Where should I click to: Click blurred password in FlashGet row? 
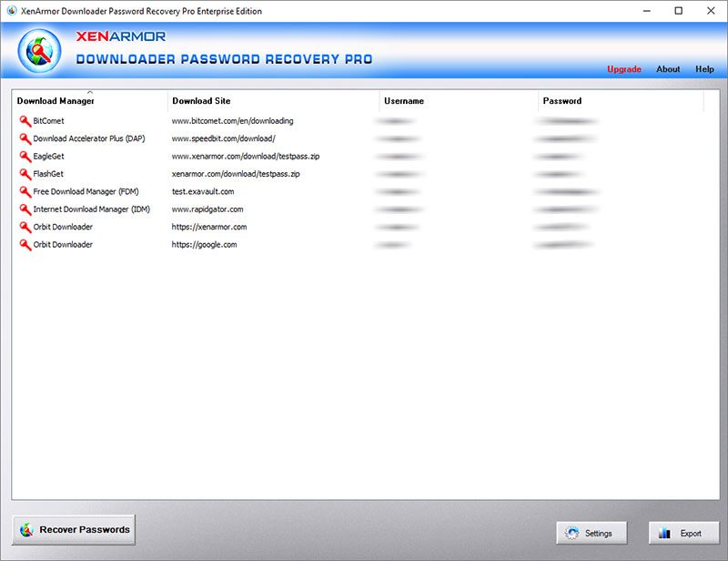pyautogui.click(x=559, y=174)
